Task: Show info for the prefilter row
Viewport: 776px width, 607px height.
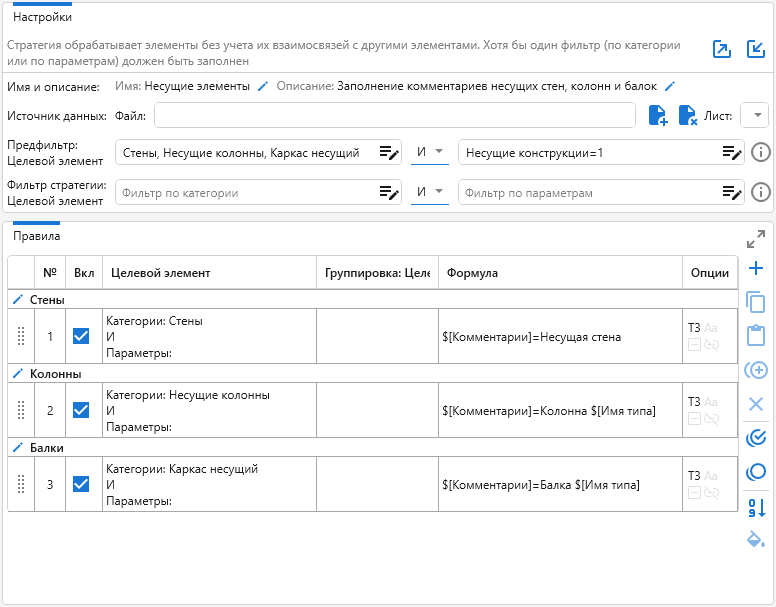Action: coord(761,152)
